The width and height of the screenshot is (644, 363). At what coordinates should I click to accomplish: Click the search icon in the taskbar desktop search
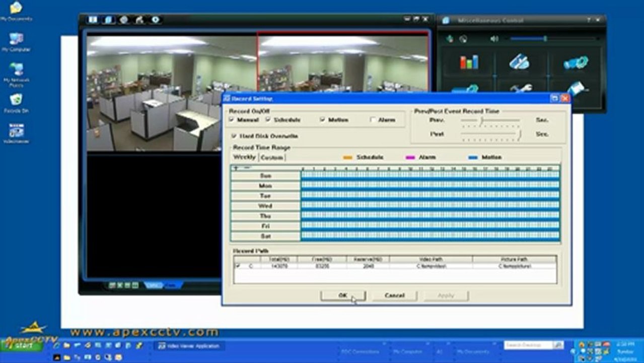(x=558, y=345)
